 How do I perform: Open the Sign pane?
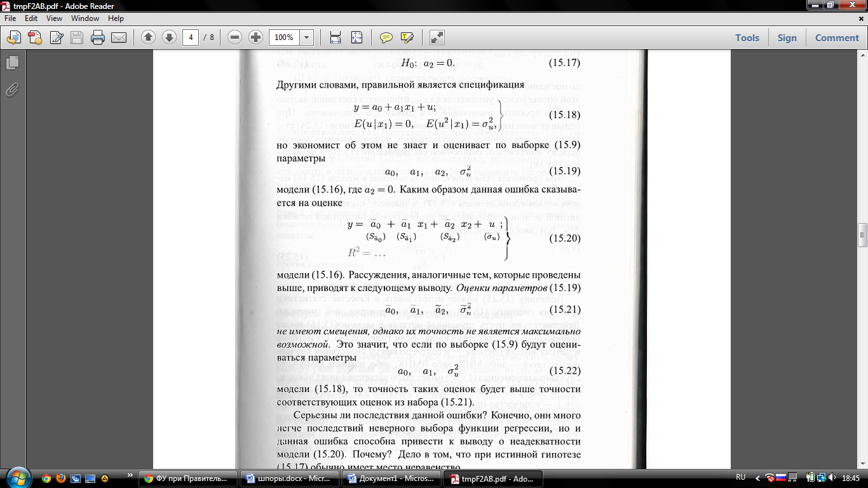pyautogui.click(x=787, y=37)
